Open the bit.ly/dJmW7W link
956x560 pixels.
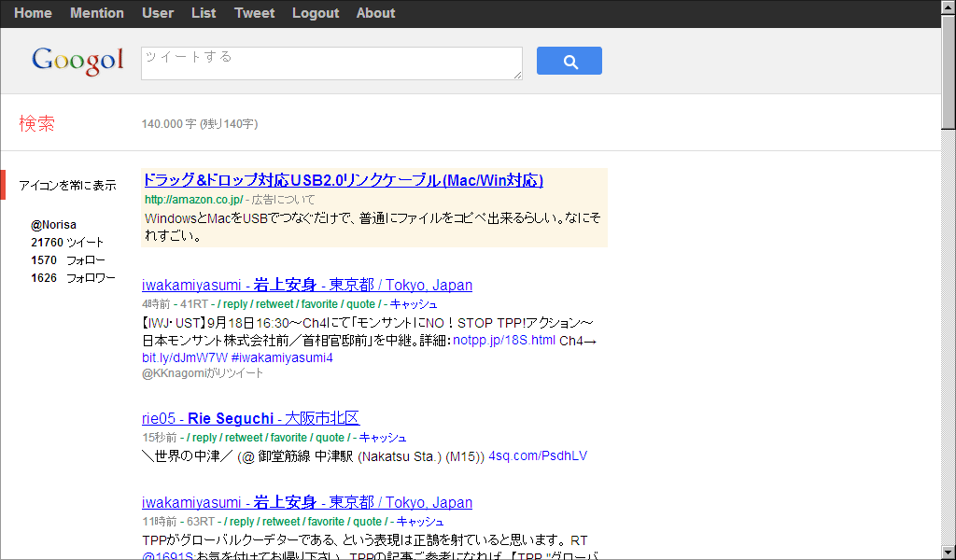pyautogui.click(x=185, y=357)
